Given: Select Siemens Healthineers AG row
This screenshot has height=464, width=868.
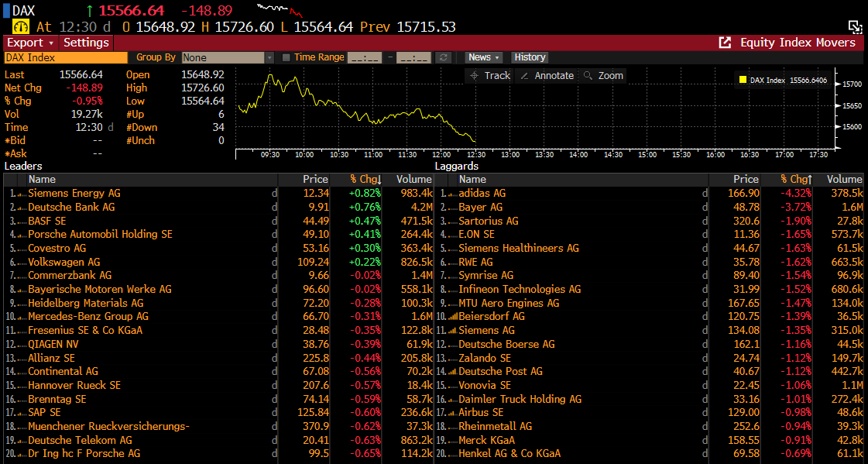Looking at the screenshot, I should pos(650,248).
